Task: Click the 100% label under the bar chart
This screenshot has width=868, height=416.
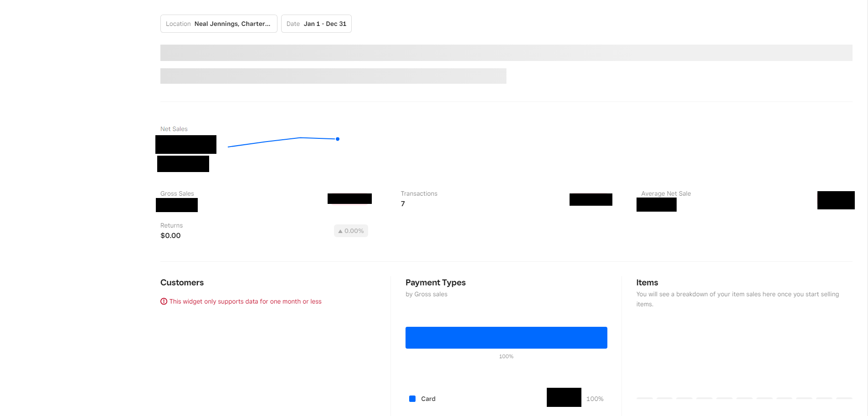Action: 506,356
